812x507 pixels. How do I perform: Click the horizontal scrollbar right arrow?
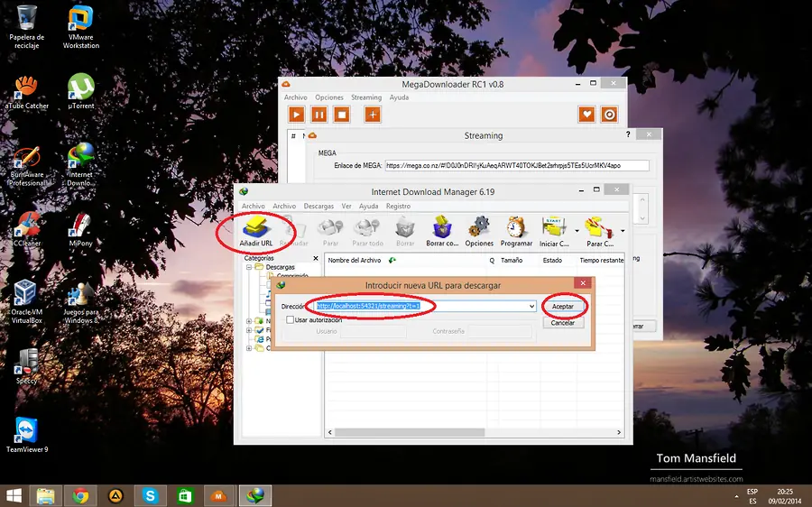coord(618,432)
